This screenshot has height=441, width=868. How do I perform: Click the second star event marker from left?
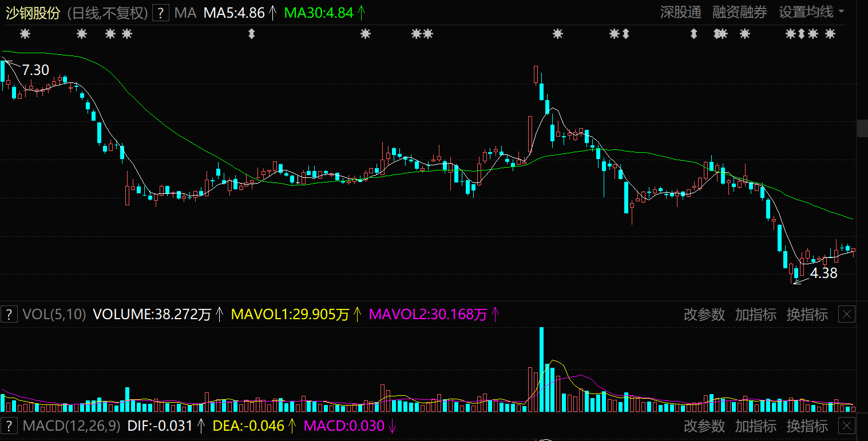click(82, 34)
